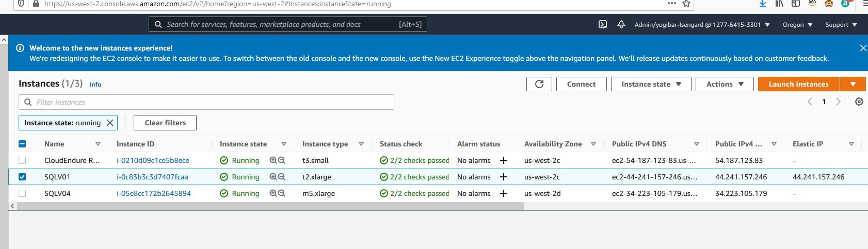Zoom in on SQLV04 instance state
Image resolution: width=868 pixels, height=249 pixels.
click(273, 193)
